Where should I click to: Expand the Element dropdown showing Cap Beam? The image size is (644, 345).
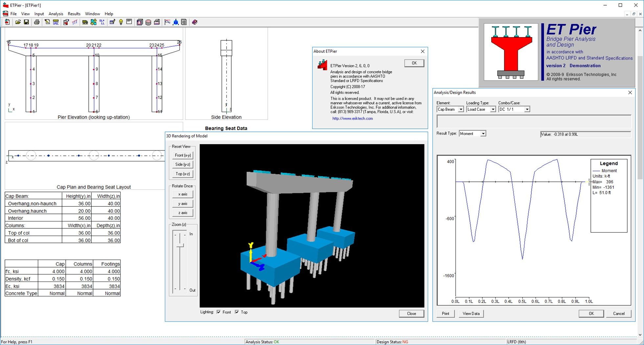[x=461, y=109]
